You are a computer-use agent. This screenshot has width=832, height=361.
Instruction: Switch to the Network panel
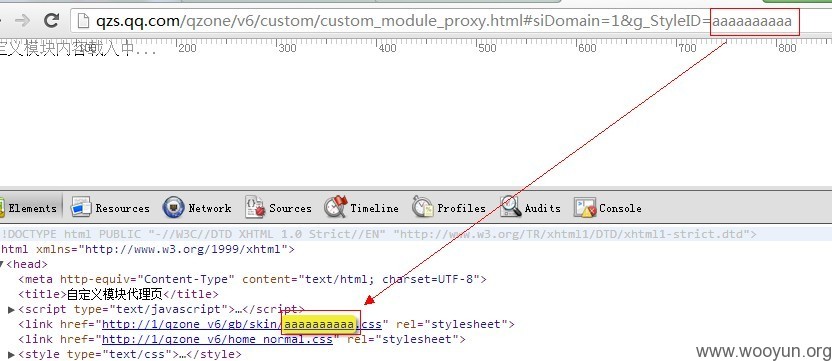click(197, 208)
